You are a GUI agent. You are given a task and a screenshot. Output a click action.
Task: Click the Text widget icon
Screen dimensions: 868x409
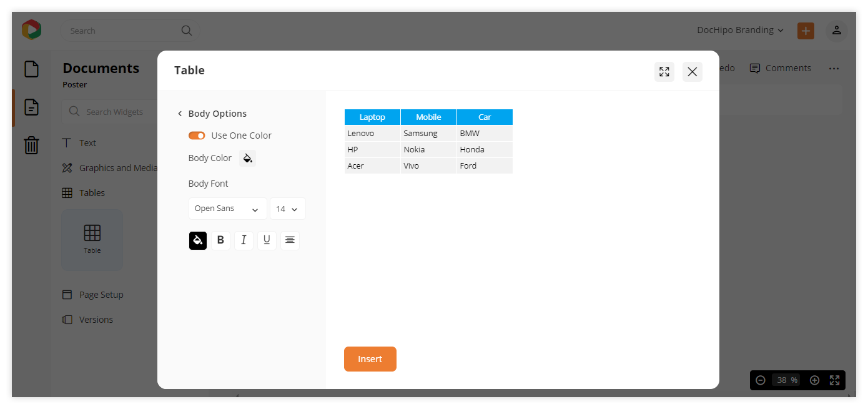[67, 143]
